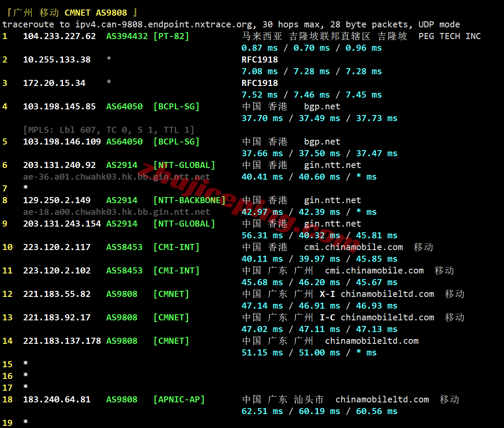Select IP 103.198.145.85

click(x=59, y=106)
